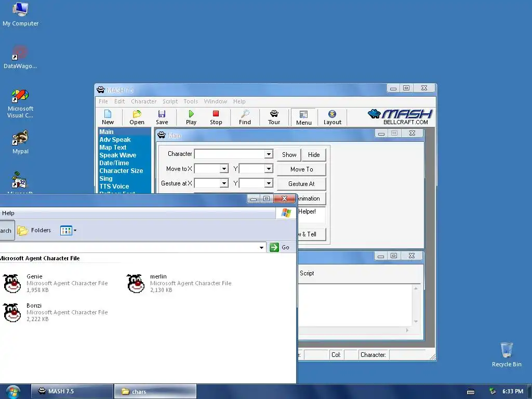Open the Script menu in MASH
The height and width of the screenshot is (399, 532).
pyautogui.click(x=170, y=101)
